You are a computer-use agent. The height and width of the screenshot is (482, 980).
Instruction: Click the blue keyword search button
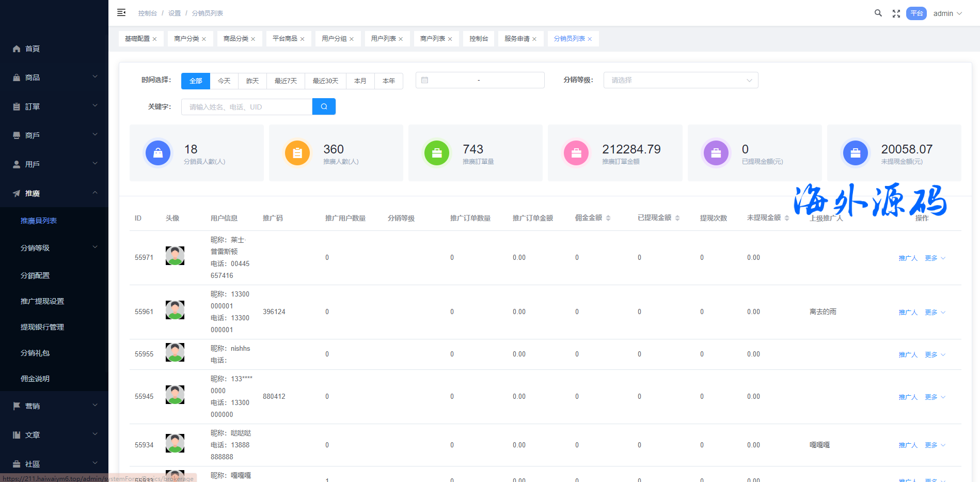click(324, 106)
